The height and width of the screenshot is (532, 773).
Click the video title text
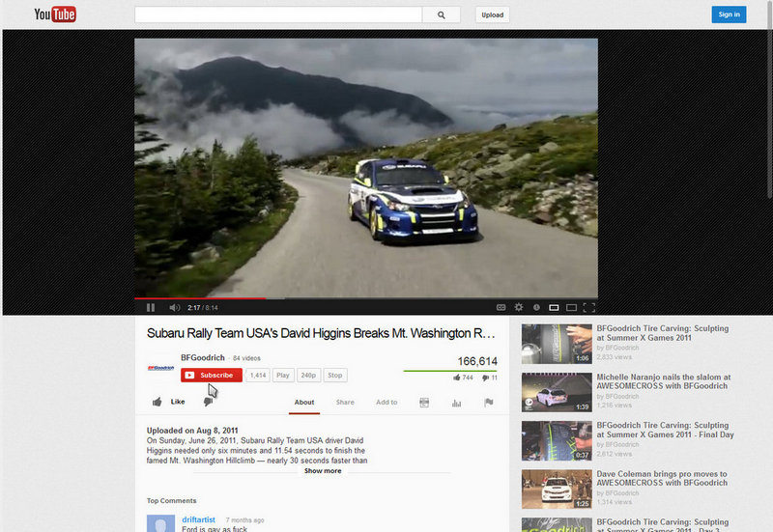321,333
